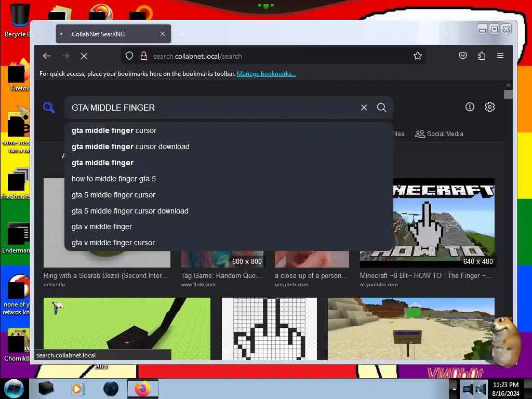Open 'Ring with a Scarab Bezel' result
532x399 pixels.
coord(106,275)
